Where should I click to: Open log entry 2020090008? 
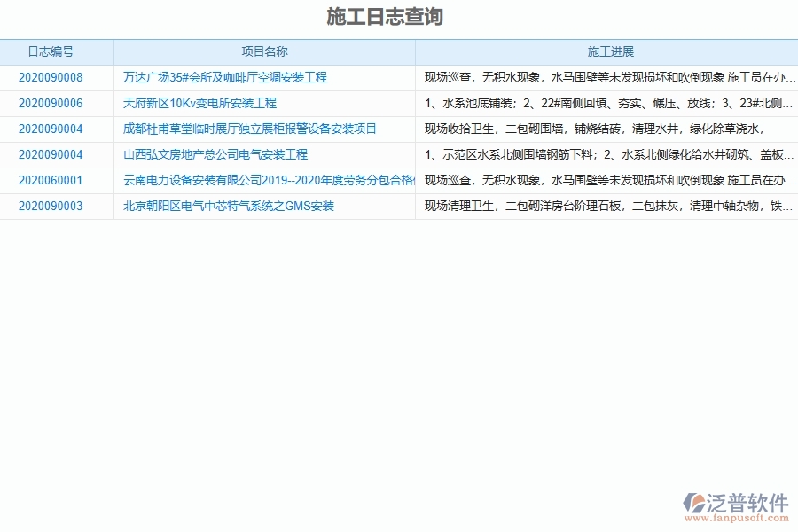click(x=49, y=77)
